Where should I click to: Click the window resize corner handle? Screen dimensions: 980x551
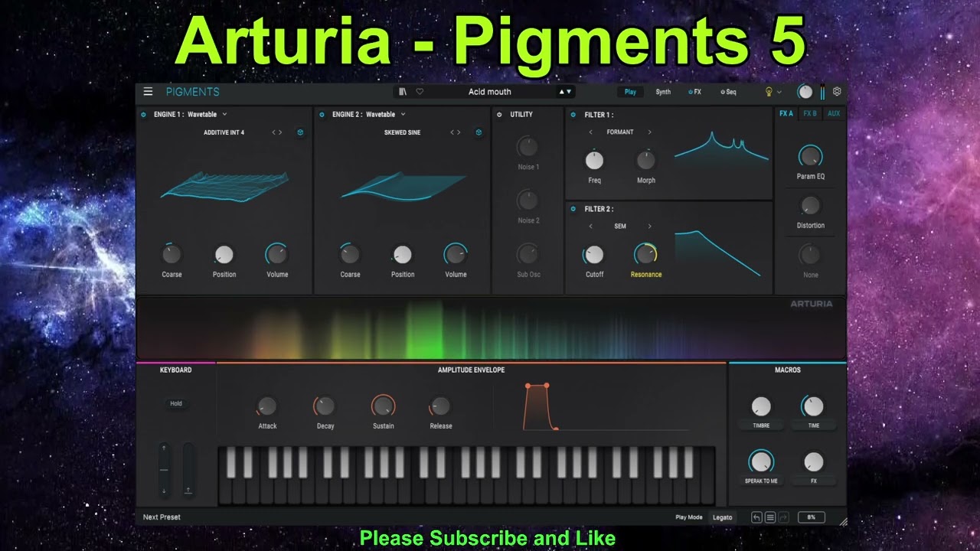pyautogui.click(x=843, y=522)
